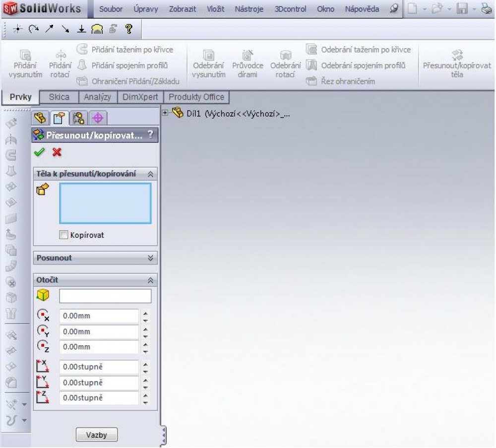The width and height of the screenshot is (496, 448).
Task: Cancel with the red X icon
Action: tap(57, 152)
